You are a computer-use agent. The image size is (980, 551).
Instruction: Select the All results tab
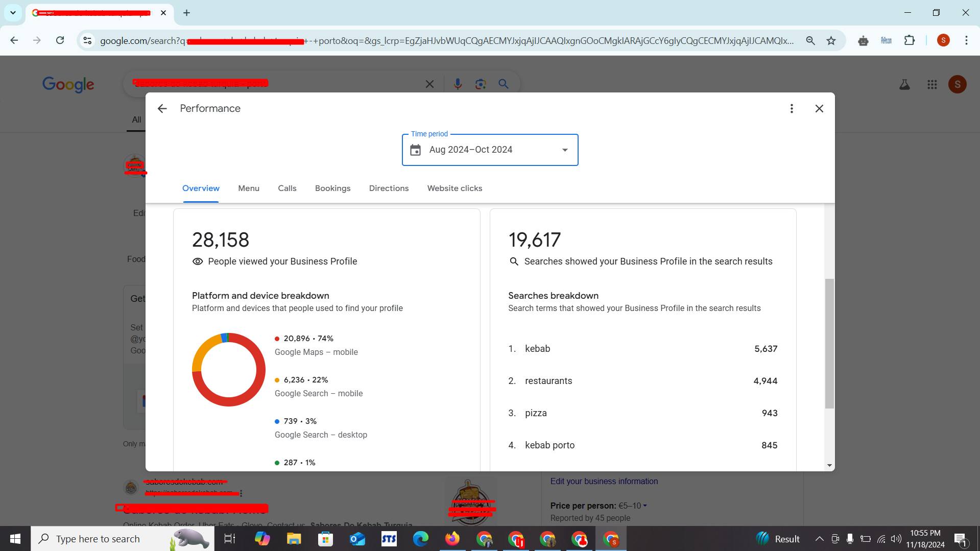click(136, 119)
